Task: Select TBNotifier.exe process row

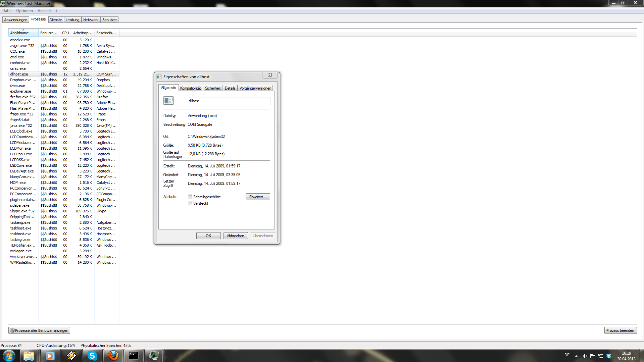Action: click(x=64, y=245)
